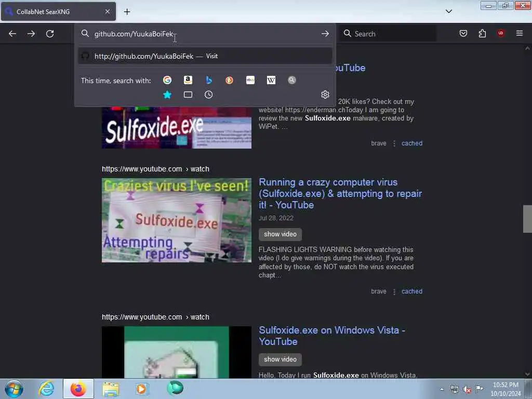The image size is (532, 399).
Task: Open the green round app in taskbar
Action: tap(175, 388)
